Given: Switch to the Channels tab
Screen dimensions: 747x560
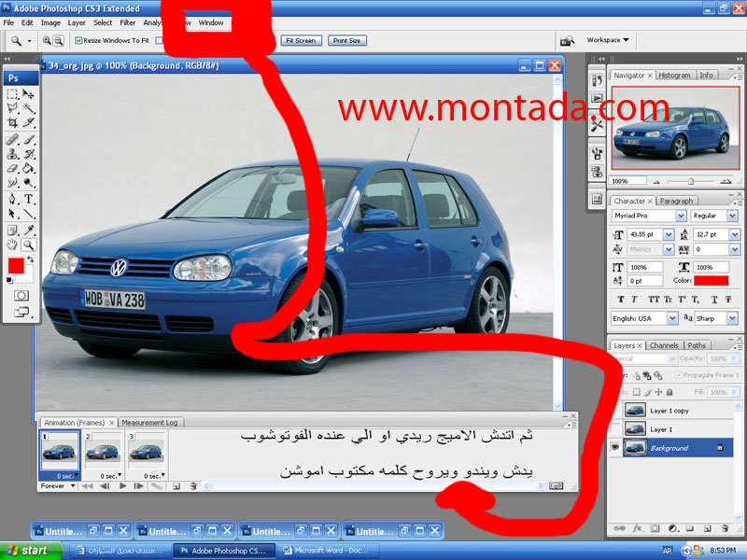Looking at the screenshot, I should (664, 345).
